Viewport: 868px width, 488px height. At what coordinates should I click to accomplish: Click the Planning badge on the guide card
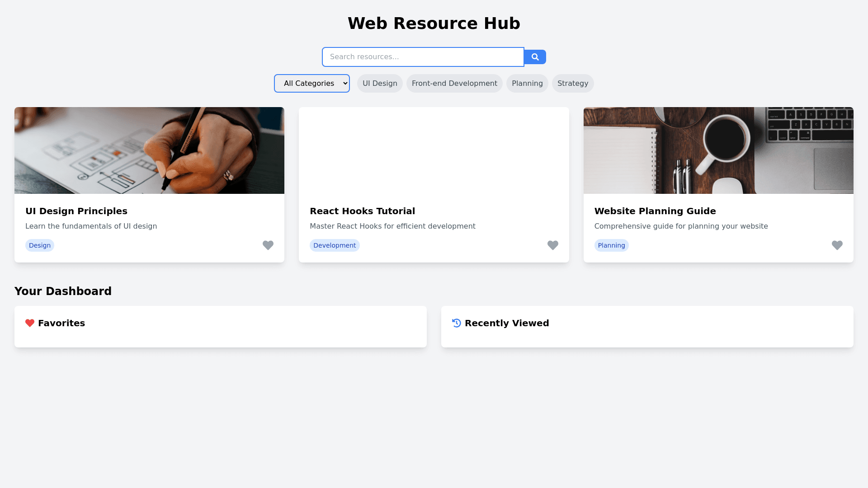pyautogui.click(x=611, y=245)
